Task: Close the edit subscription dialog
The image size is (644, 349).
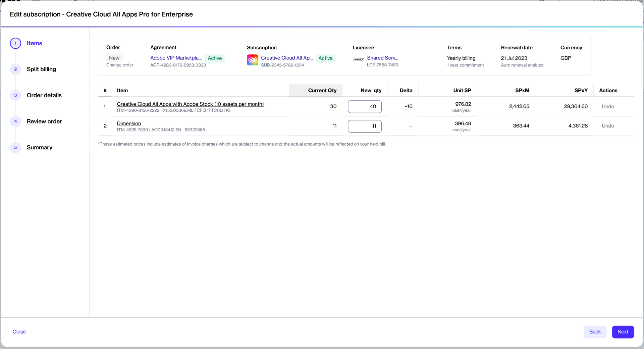Action: [x=19, y=332]
